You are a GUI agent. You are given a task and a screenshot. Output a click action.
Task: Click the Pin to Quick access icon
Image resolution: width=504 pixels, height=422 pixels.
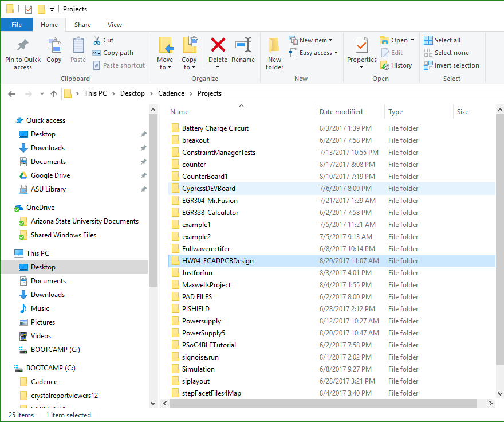point(22,45)
